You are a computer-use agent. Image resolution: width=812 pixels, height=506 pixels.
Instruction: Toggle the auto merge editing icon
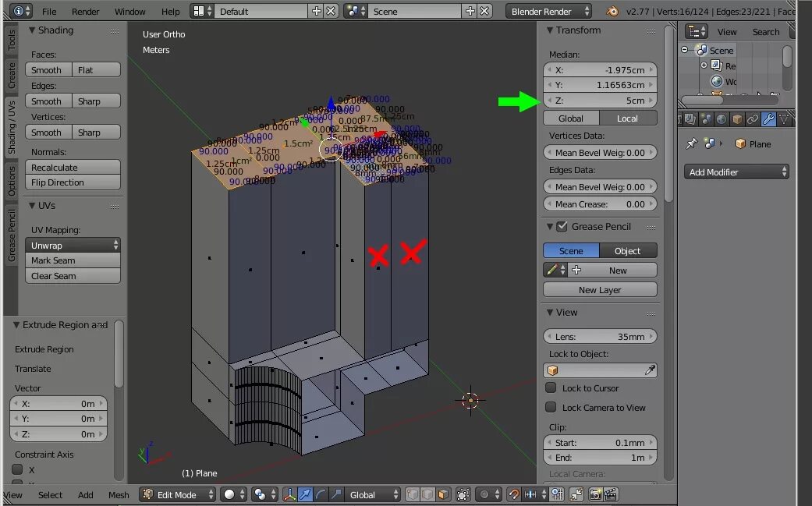(x=577, y=494)
